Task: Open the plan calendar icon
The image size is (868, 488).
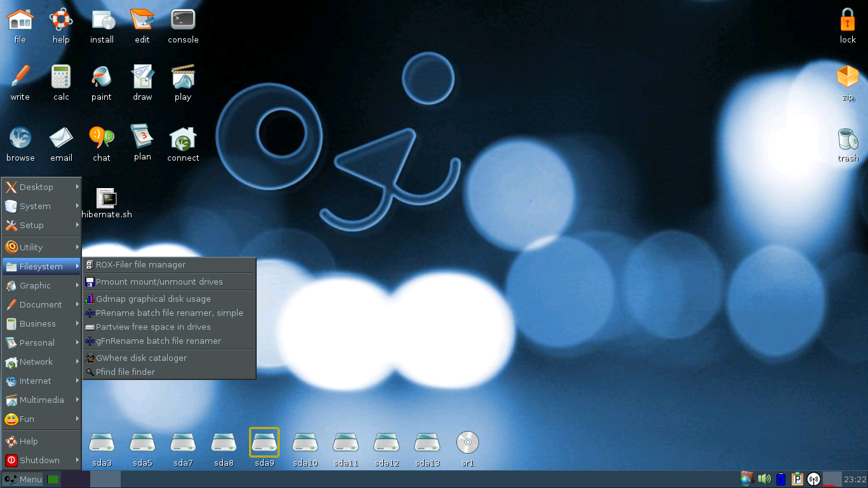Action: pyautogui.click(x=142, y=136)
